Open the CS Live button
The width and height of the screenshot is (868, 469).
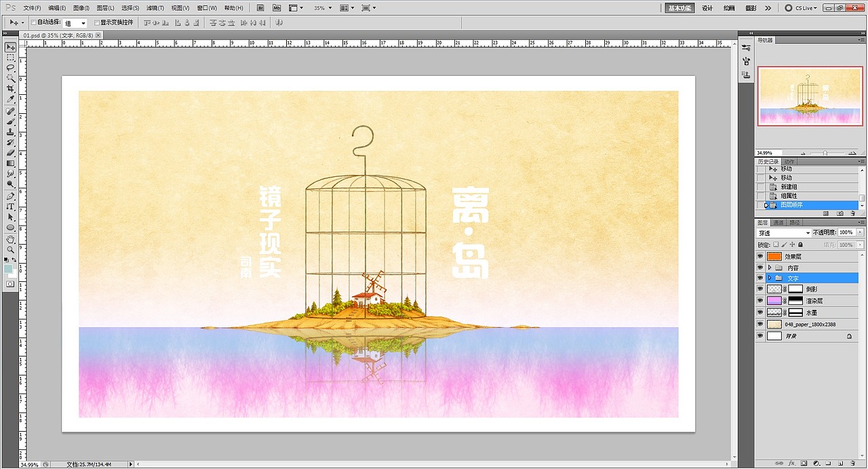[x=801, y=8]
